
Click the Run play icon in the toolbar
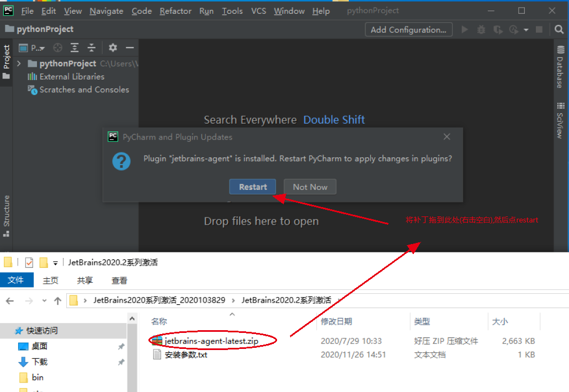(465, 29)
